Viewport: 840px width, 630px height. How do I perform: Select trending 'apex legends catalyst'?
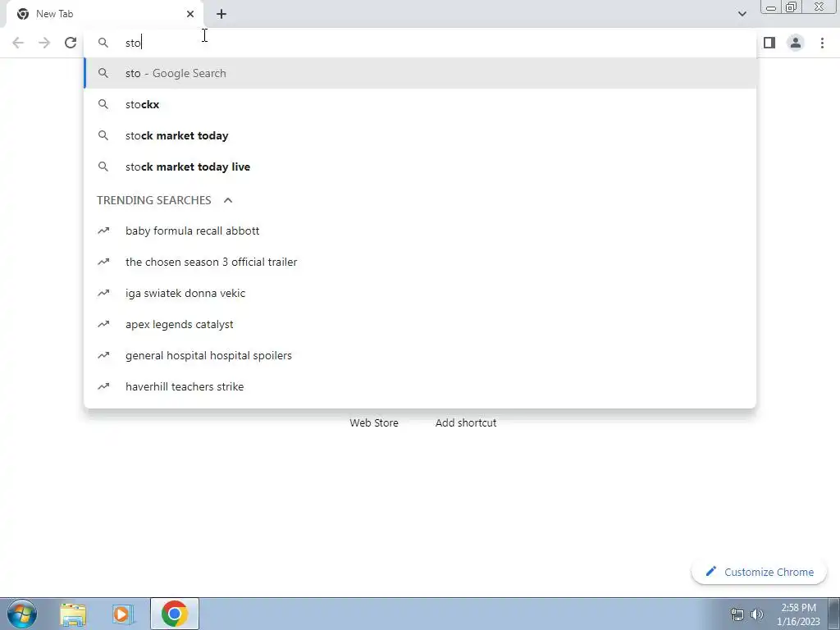pyautogui.click(x=421, y=324)
